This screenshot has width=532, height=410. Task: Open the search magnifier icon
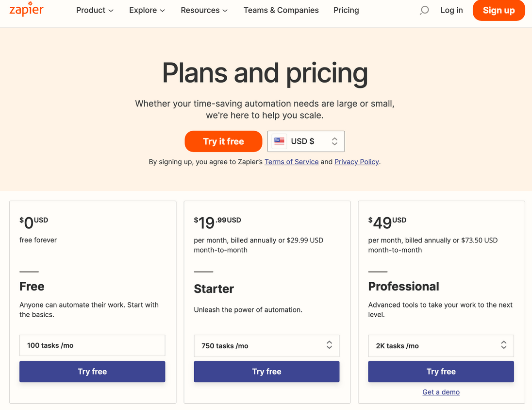(x=424, y=10)
